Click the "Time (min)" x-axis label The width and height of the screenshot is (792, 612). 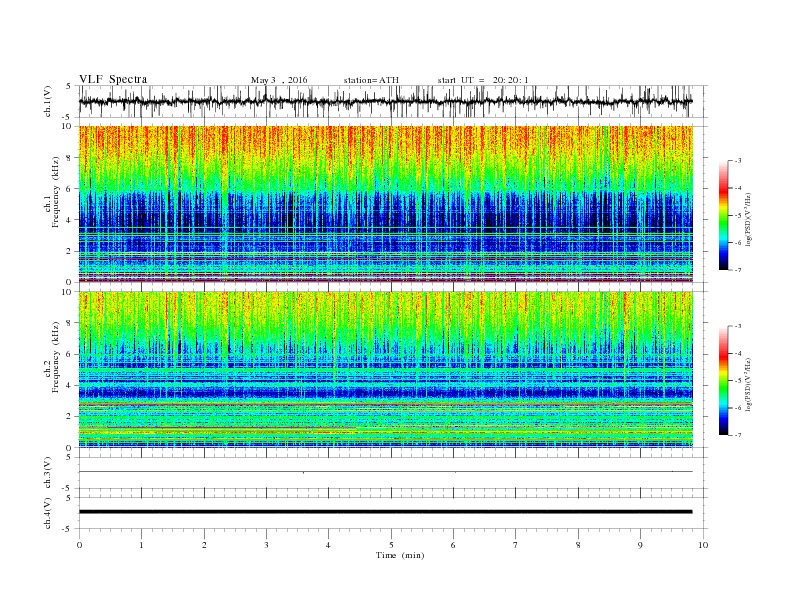(x=400, y=555)
